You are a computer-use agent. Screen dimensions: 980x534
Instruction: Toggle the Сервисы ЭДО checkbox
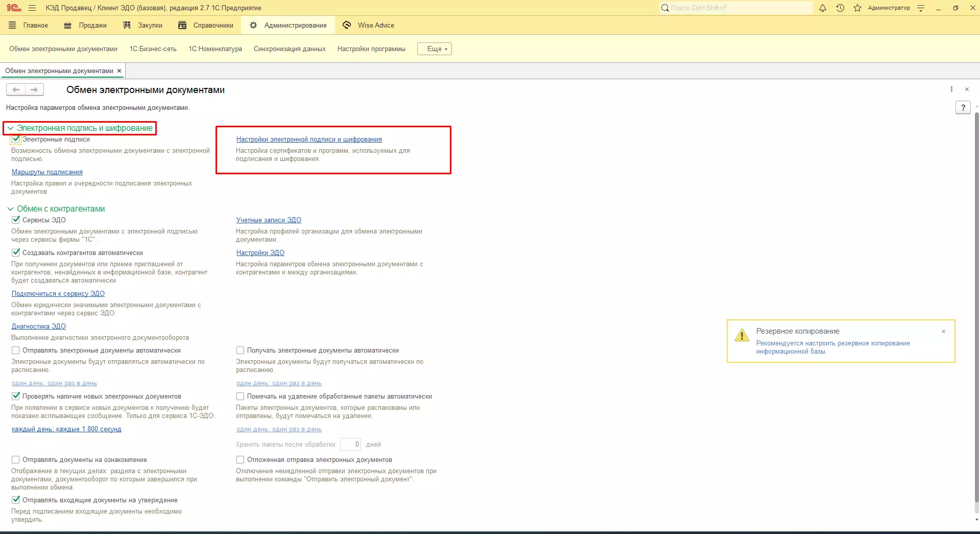16,220
